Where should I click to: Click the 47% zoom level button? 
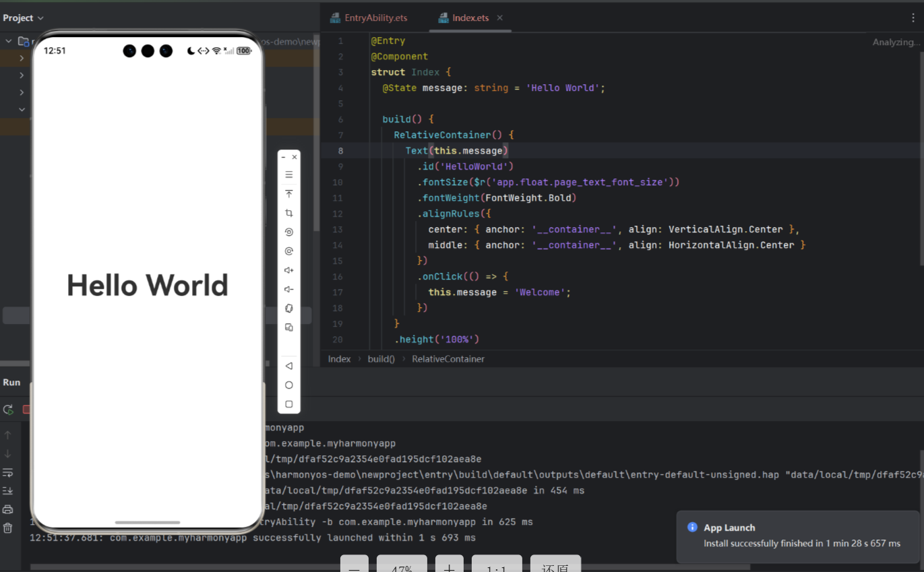tap(402, 565)
